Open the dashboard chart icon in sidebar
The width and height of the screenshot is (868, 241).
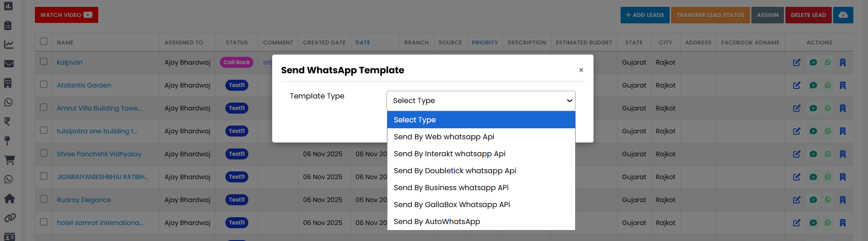point(8,6)
